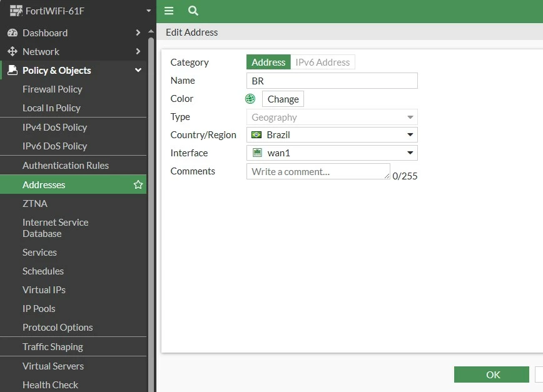
Task: Open the search magnifier icon
Action: [193, 11]
